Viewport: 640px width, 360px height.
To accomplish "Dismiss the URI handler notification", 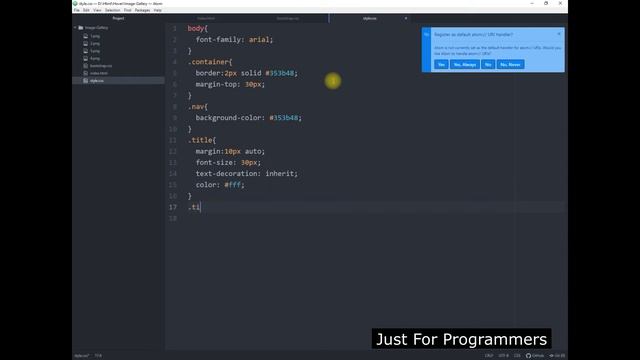I will [x=559, y=34].
